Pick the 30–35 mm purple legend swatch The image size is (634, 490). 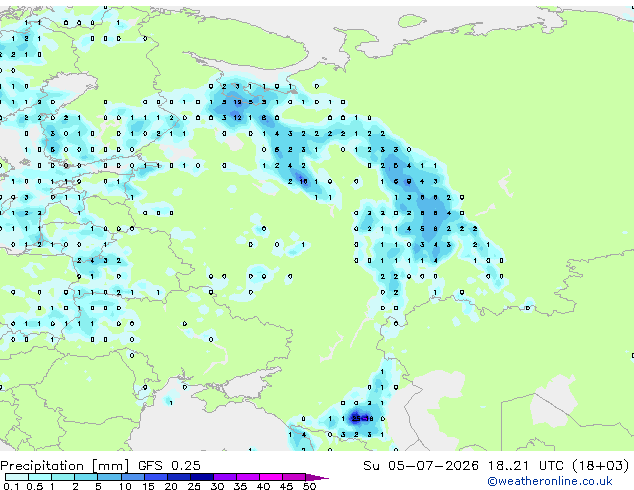[x=224, y=477]
